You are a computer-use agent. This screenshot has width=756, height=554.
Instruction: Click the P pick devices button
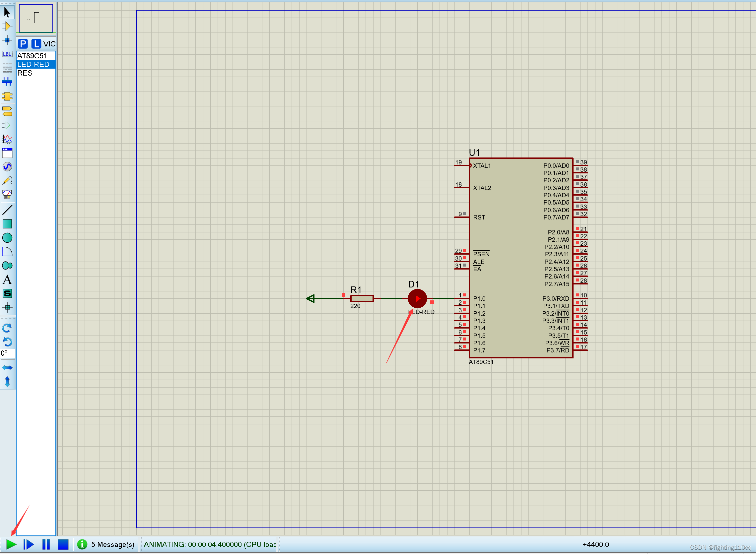(x=23, y=43)
